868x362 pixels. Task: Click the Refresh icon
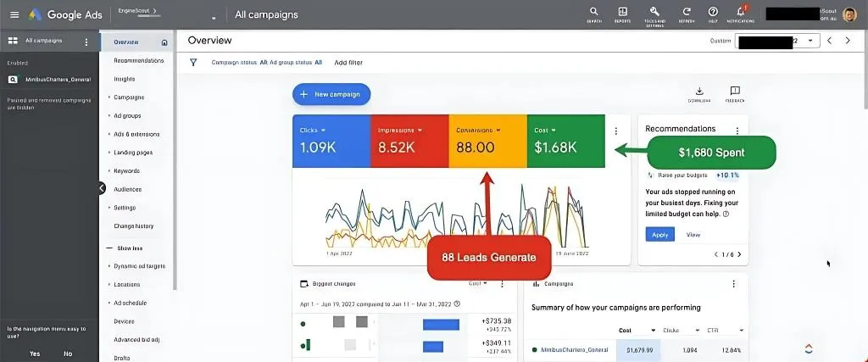[x=687, y=12]
